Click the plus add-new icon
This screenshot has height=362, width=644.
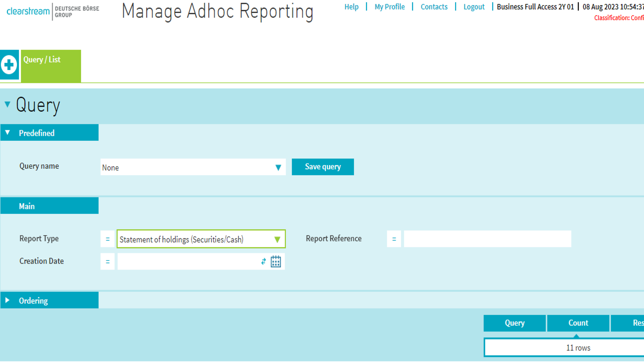click(9, 65)
